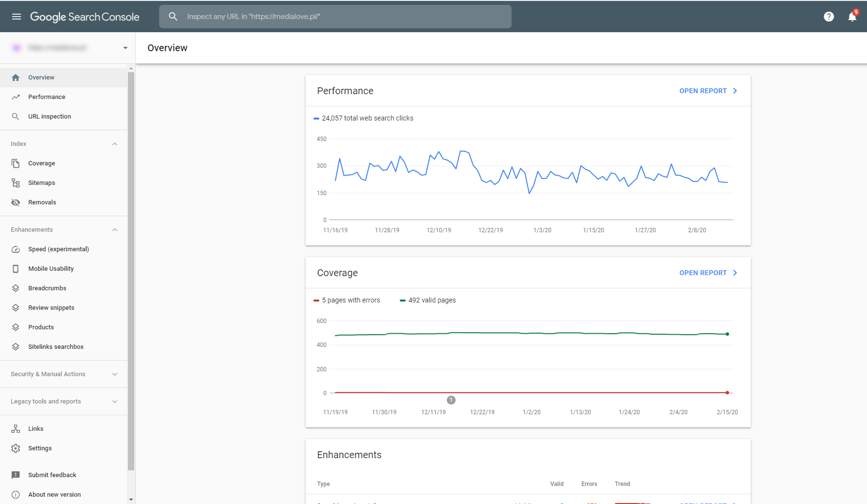Screen dimensions: 867x504
Task: Click the Removals crossed-eye icon
Action: (x=16, y=202)
